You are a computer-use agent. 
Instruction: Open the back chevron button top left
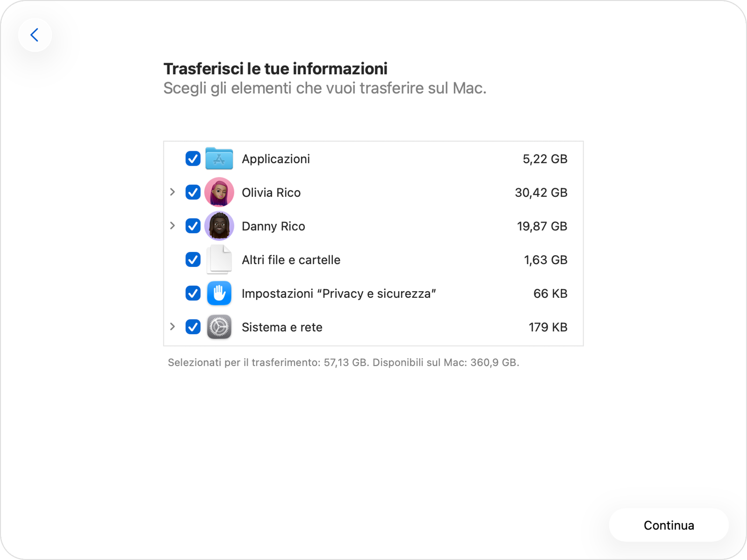pyautogui.click(x=35, y=35)
